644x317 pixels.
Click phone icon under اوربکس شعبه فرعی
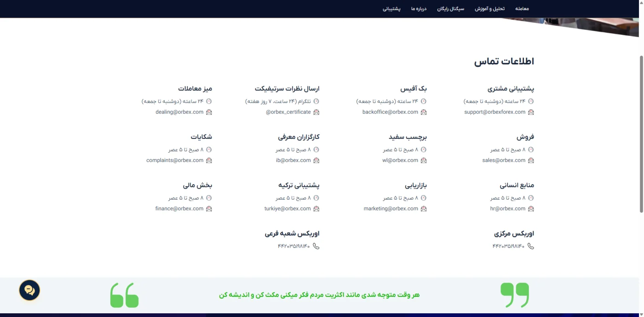[x=316, y=246]
